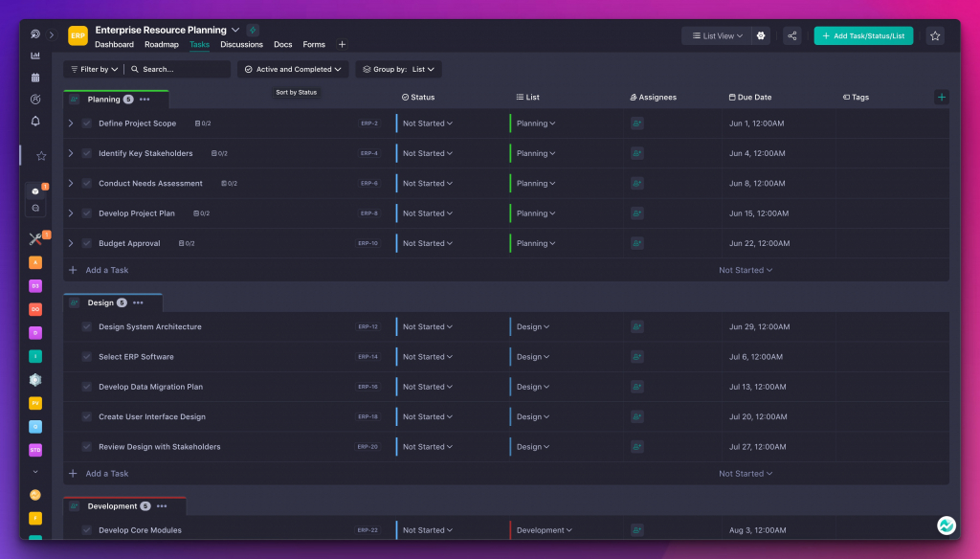Click the favorites star in left sidebar
This screenshot has height=559, width=980.
pyautogui.click(x=41, y=156)
